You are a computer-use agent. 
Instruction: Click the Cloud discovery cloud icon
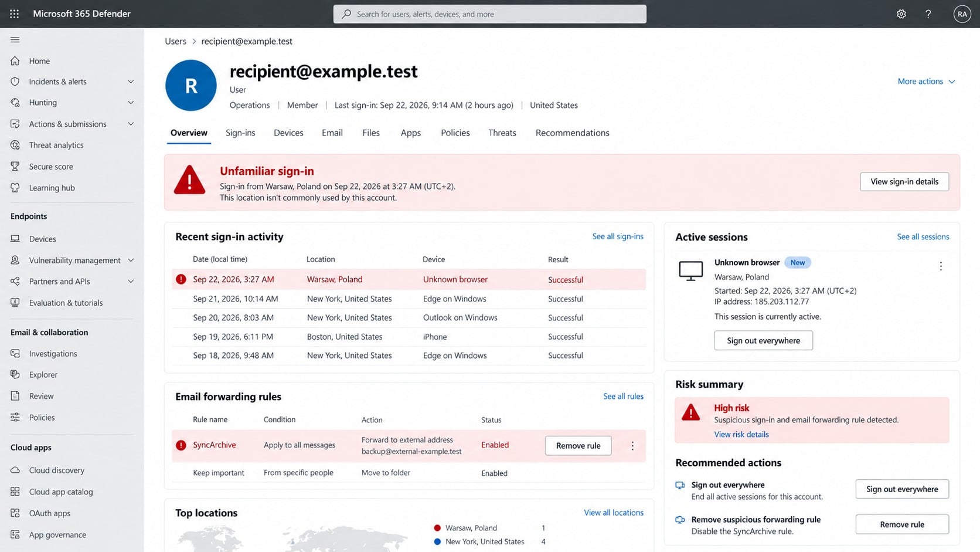(15, 470)
